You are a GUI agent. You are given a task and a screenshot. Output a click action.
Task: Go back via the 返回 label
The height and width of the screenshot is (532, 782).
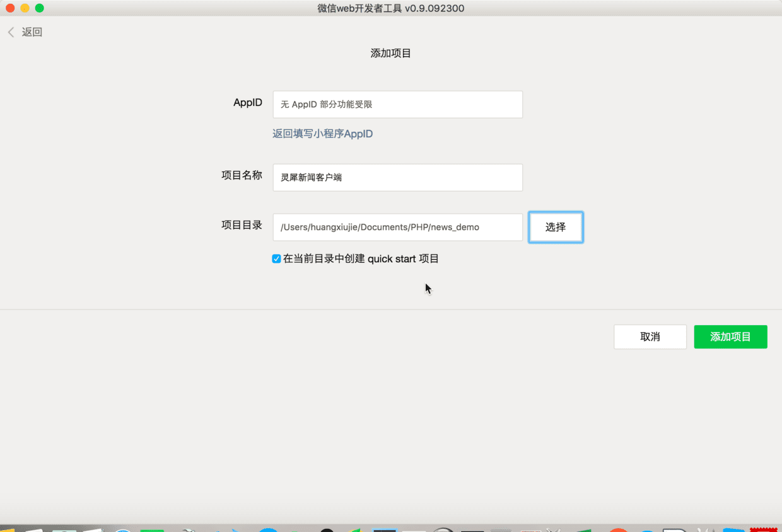click(x=32, y=32)
